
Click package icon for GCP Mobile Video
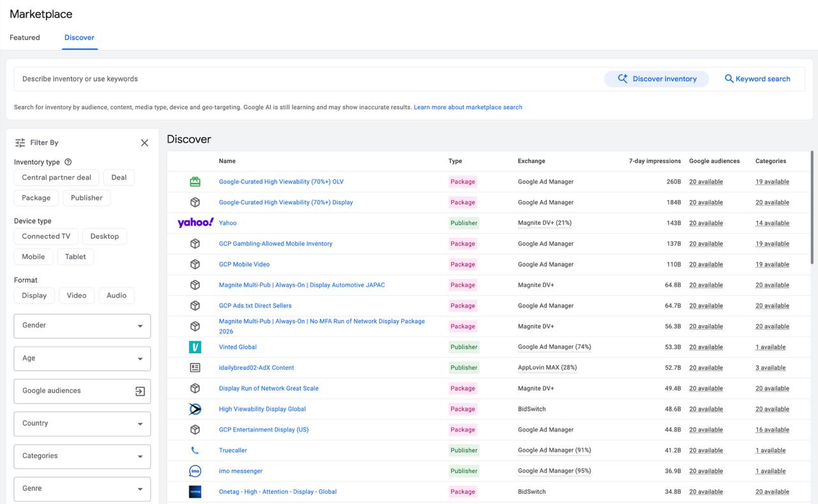click(x=196, y=264)
